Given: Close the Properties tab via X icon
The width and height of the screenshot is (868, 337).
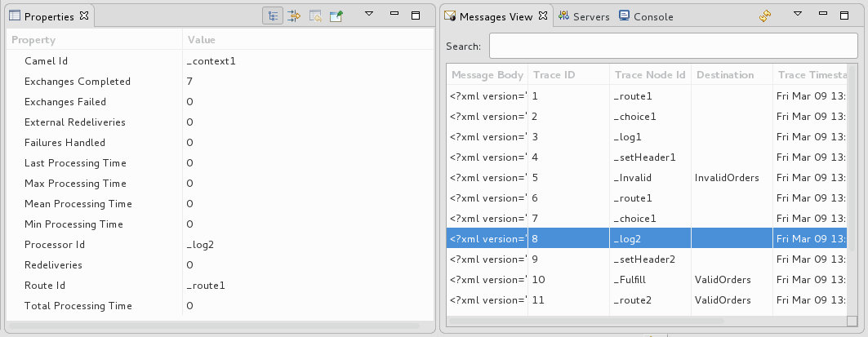Looking at the screenshot, I should coord(84,16).
